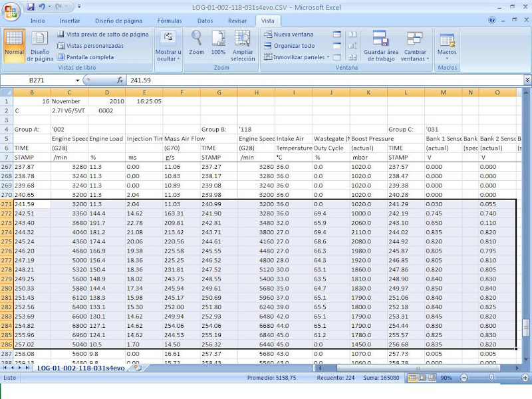Click the Ocultar ventana icon
Screen dimensions: 532x399
(337, 46)
